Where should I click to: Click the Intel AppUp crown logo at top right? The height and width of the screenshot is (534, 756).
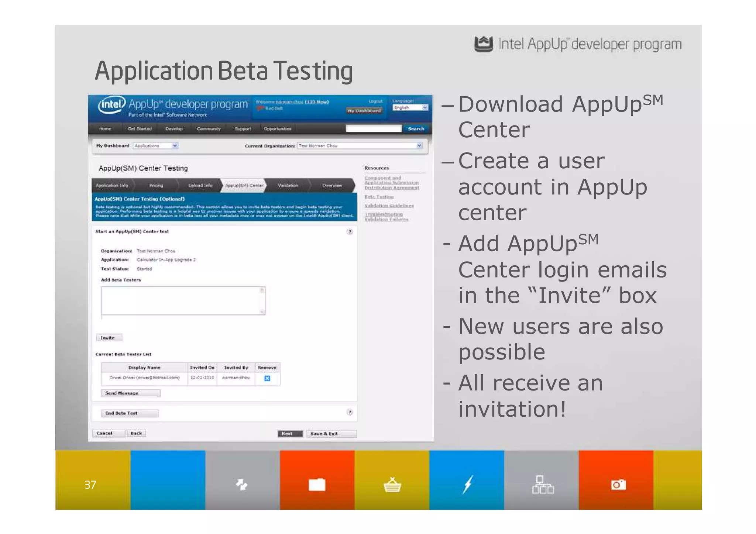pyautogui.click(x=483, y=44)
